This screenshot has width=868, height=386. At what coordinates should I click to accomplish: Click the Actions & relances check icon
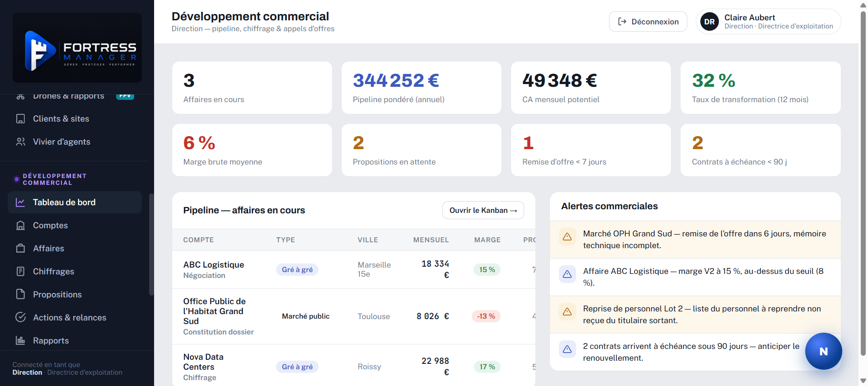(20, 317)
